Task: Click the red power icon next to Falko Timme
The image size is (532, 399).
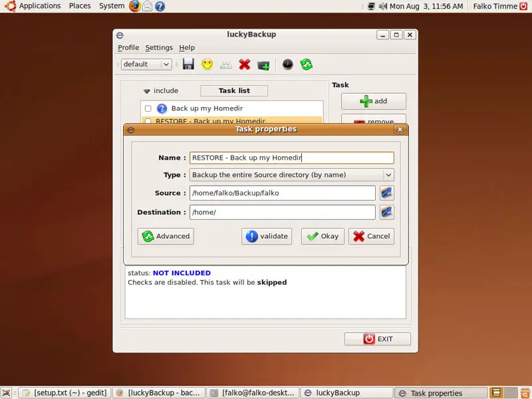Action: [523, 6]
